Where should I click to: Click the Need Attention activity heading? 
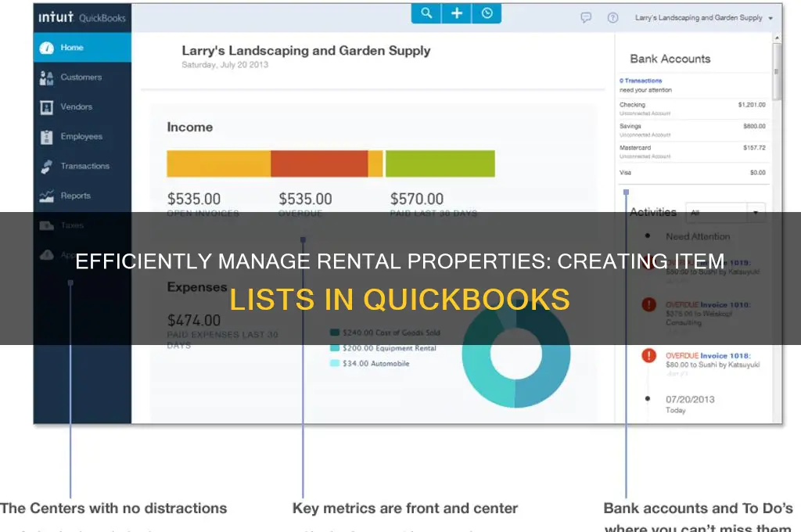pos(698,236)
